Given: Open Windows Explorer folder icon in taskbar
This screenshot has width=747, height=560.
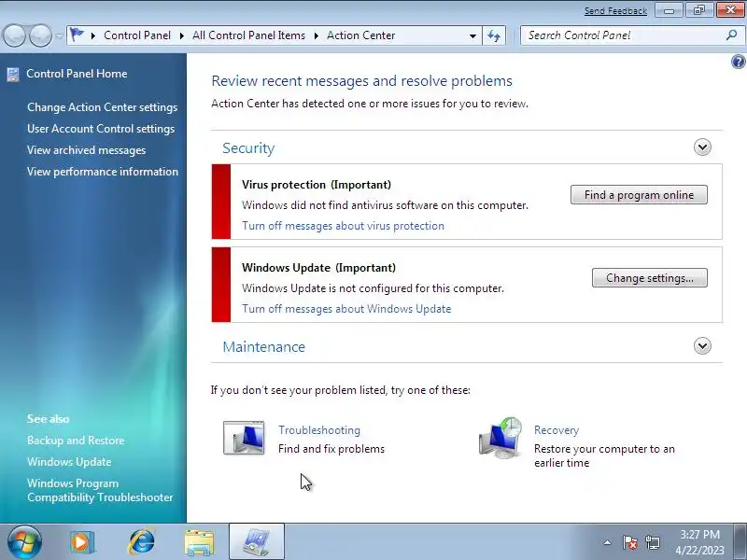Looking at the screenshot, I should (199, 542).
